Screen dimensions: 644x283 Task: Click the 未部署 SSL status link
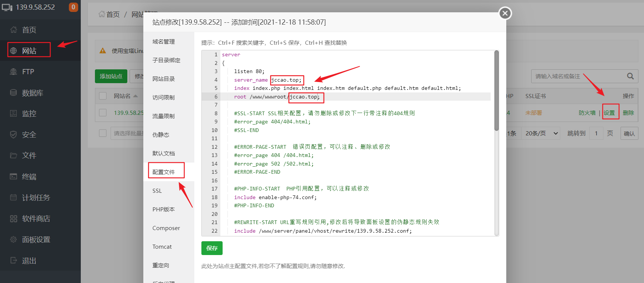click(x=533, y=113)
